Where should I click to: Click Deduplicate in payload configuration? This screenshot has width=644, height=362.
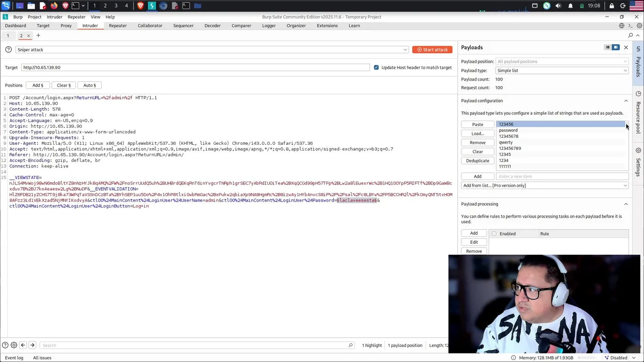coord(477,161)
